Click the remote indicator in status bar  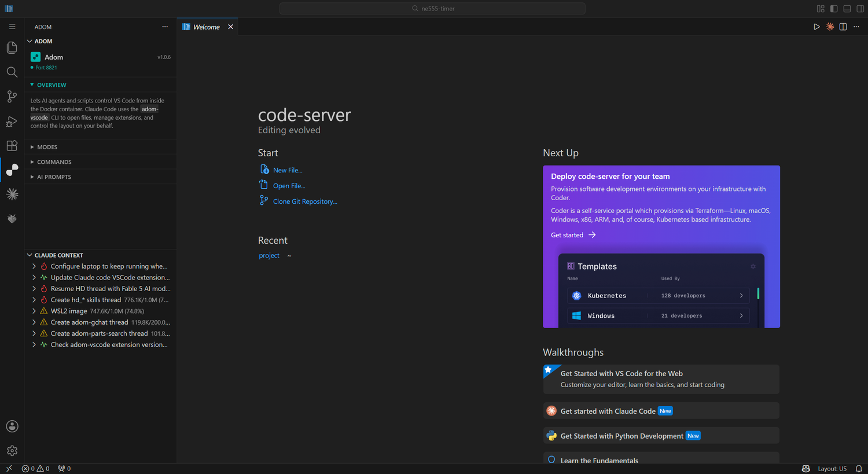point(9,469)
